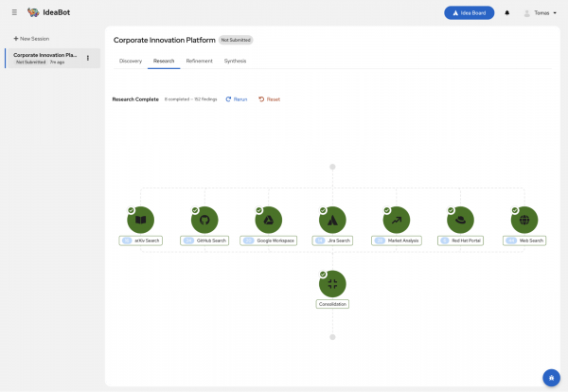Click the Rerun research button
The image size is (568, 392).
tap(236, 99)
